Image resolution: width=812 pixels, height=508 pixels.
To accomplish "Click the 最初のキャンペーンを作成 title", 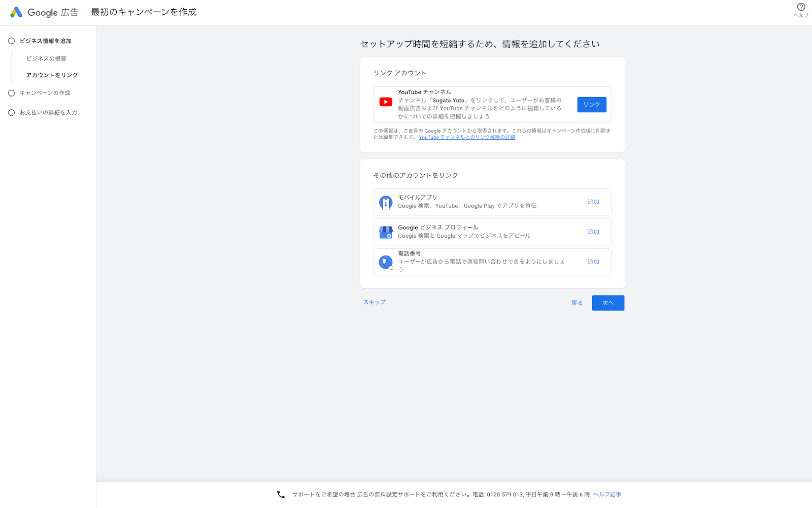I will [144, 12].
